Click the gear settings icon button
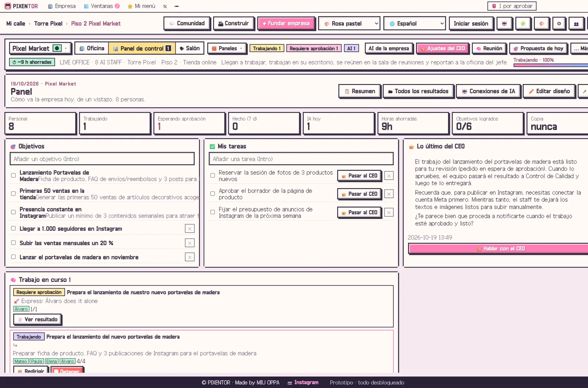 [559, 24]
